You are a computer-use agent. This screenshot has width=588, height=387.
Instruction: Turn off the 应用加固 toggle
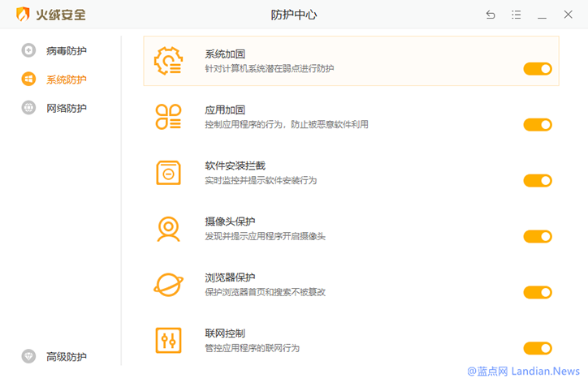[x=537, y=124]
